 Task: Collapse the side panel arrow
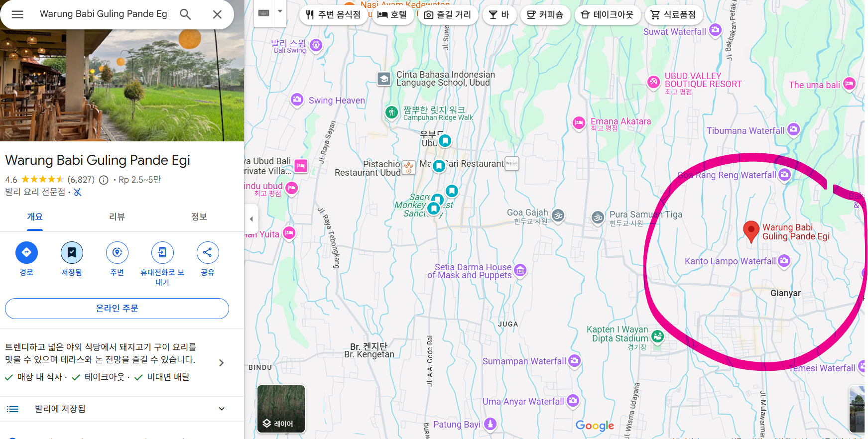[251, 219]
